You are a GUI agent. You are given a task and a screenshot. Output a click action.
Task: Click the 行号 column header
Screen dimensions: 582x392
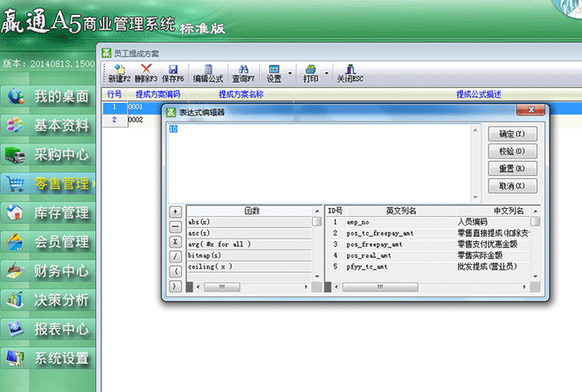click(x=115, y=94)
